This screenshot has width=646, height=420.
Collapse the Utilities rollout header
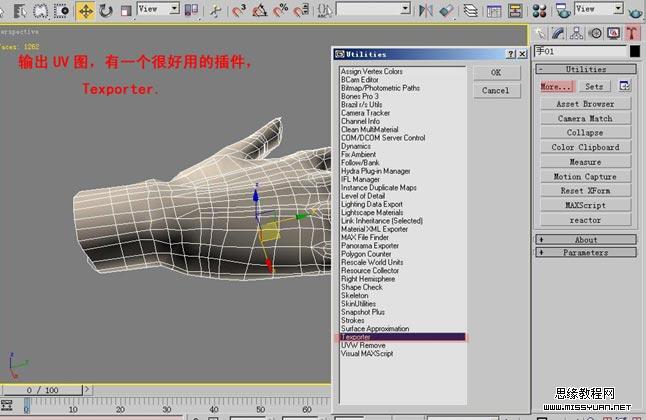586,69
